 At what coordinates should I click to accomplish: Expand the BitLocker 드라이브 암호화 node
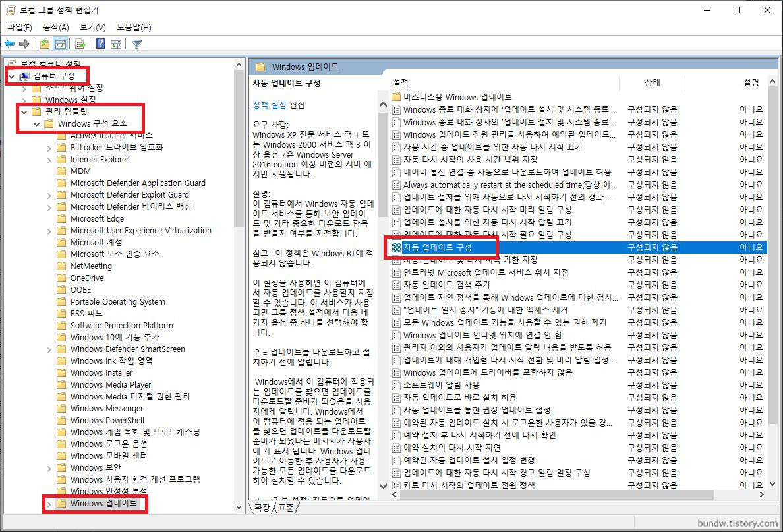pos(49,148)
